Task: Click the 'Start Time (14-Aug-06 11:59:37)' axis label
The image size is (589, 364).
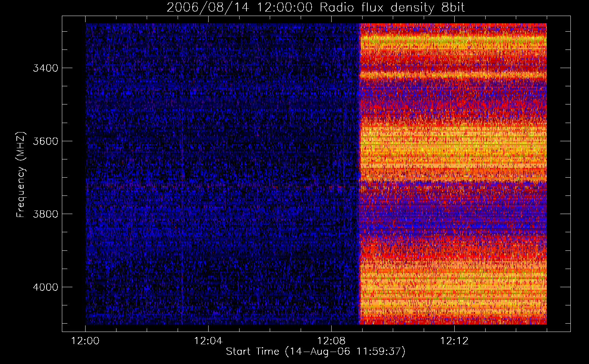Action: [316, 352]
